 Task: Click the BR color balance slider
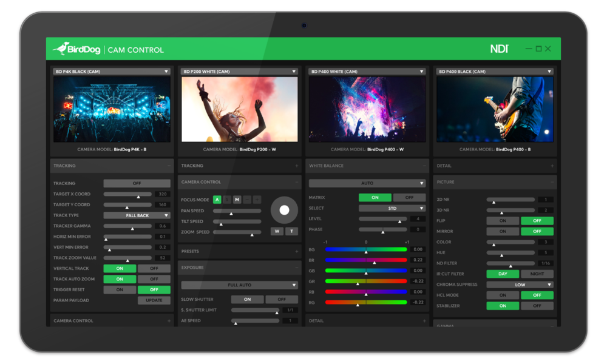click(366, 260)
